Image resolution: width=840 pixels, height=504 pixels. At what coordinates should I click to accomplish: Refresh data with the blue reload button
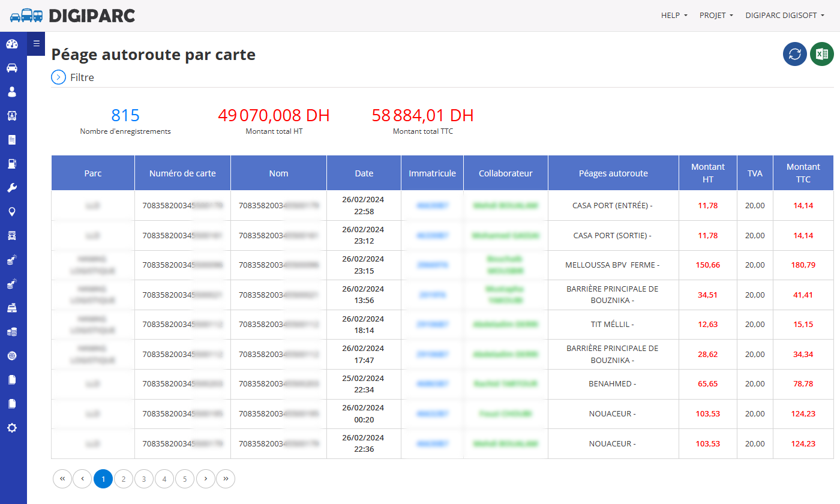pyautogui.click(x=795, y=54)
